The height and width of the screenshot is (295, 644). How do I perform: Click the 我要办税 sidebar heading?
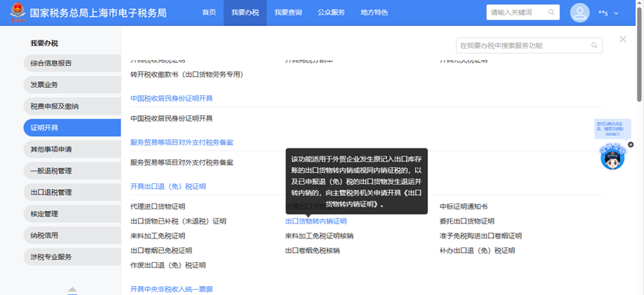coord(45,43)
